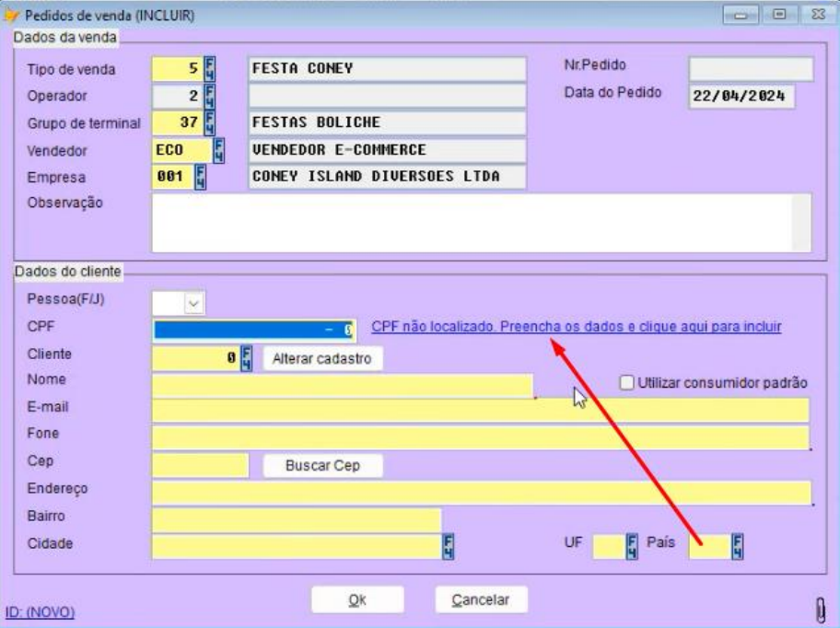
Task: Open the F4 lookup for Grupo de terminal
Action: click(208, 123)
